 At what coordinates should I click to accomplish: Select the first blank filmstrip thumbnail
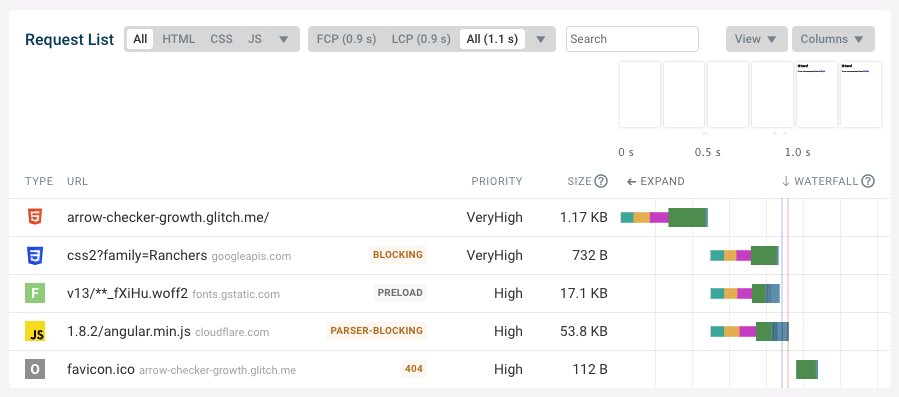pos(640,95)
